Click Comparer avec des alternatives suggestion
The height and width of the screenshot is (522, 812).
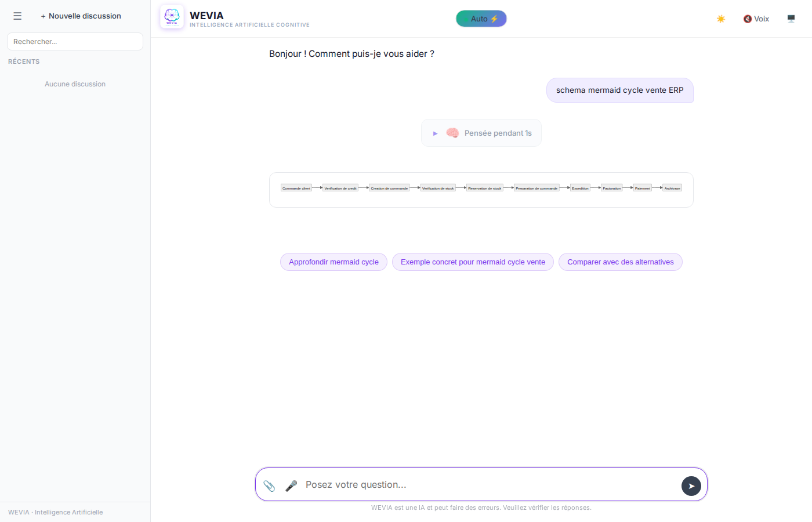[x=620, y=262]
